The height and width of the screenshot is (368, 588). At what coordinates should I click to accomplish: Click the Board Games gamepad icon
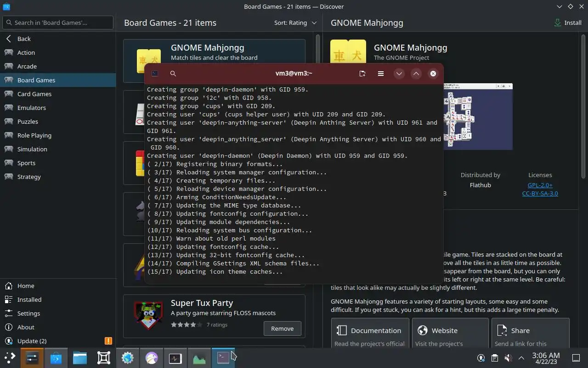[8, 80]
